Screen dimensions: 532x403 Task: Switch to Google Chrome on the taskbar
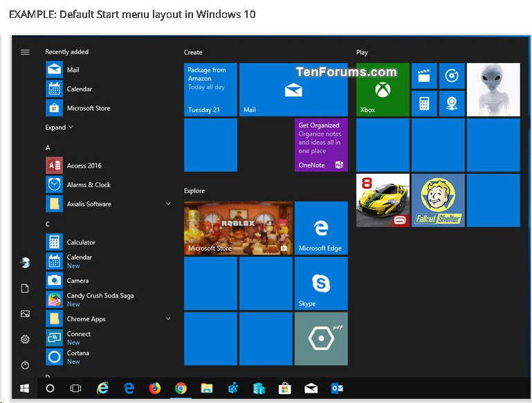click(x=181, y=388)
